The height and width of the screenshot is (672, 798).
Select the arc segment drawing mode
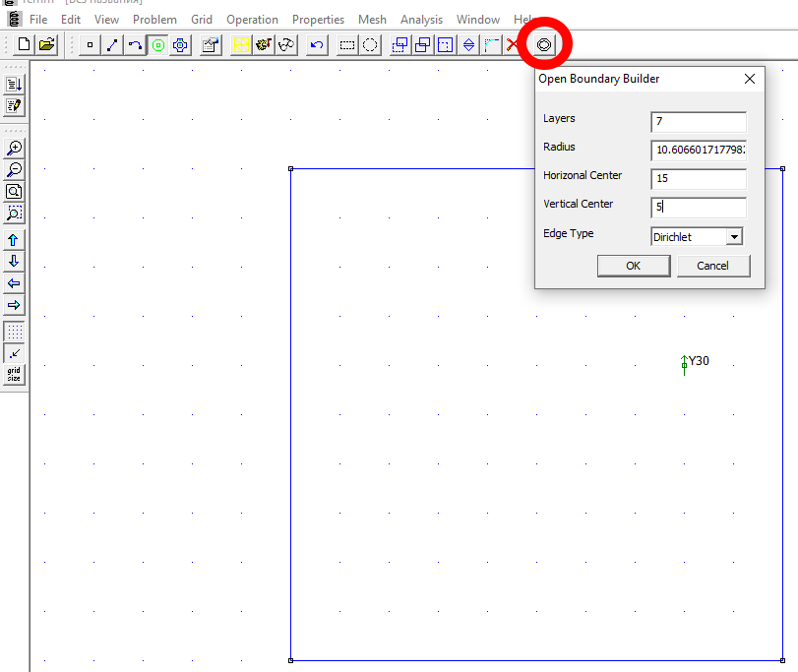click(x=135, y=44)
